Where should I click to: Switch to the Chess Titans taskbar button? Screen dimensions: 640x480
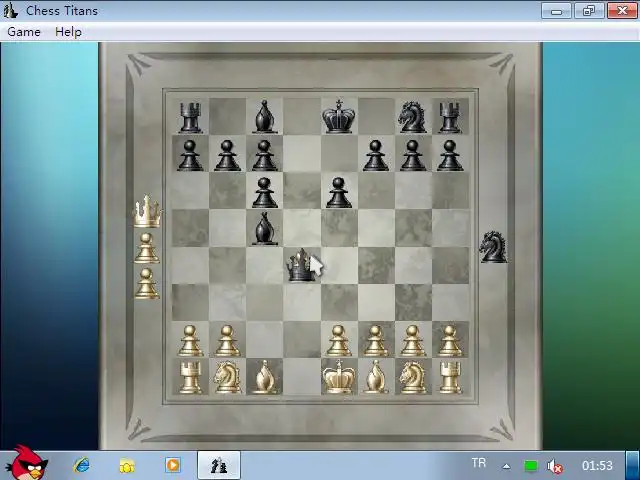point(219,465)
